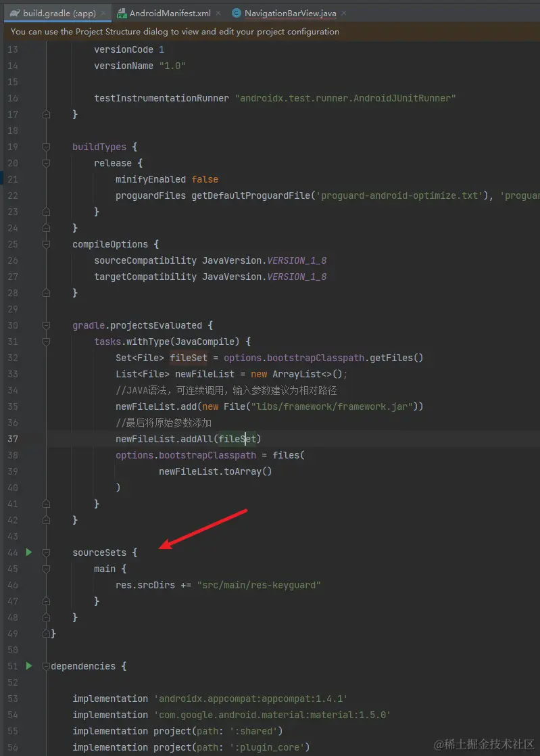540x756 pixels.
Task: Open the NavigationBarView.java tab
Action: click(290, 13)
